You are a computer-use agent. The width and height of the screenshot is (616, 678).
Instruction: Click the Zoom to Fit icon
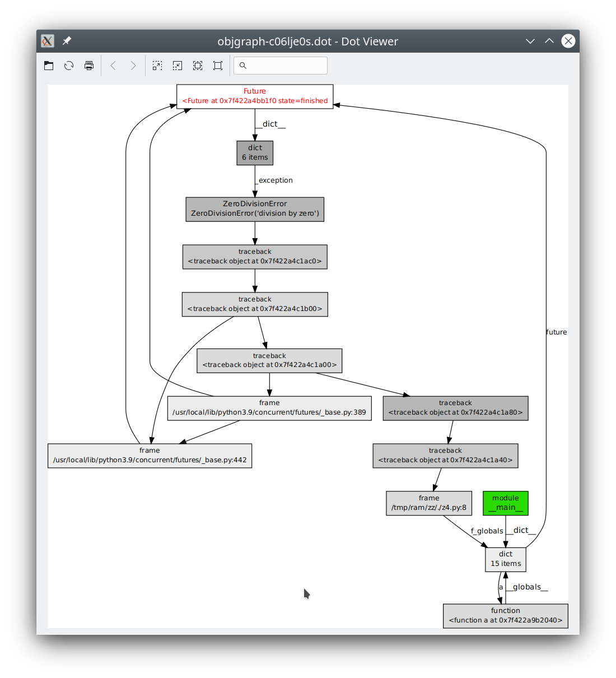click(x=198, y=66)
